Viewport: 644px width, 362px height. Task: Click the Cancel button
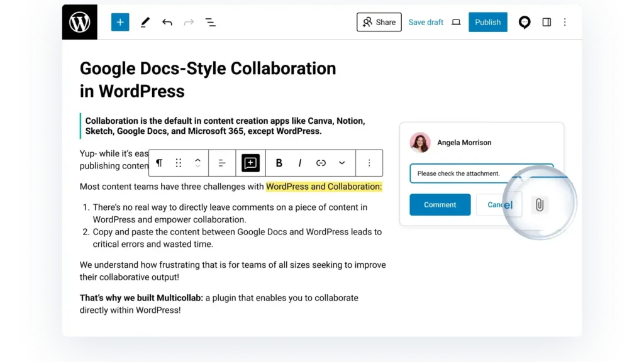pos(499,205)
